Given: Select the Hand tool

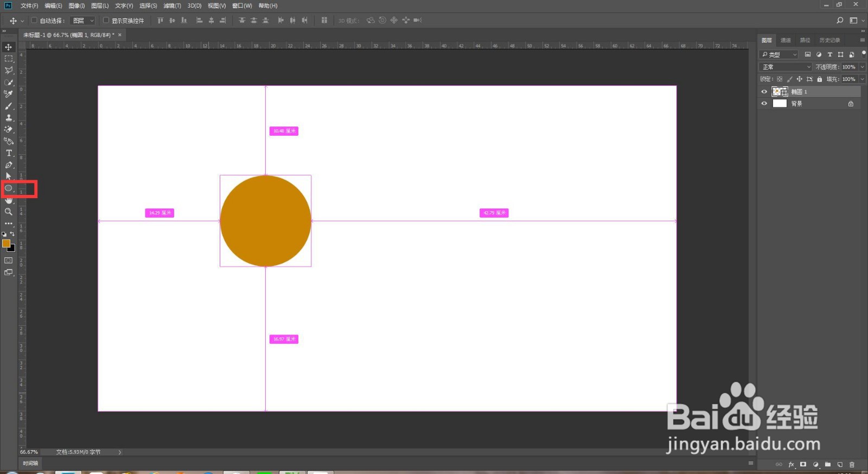Looking at the screenshot, I should tap(9, 200).
